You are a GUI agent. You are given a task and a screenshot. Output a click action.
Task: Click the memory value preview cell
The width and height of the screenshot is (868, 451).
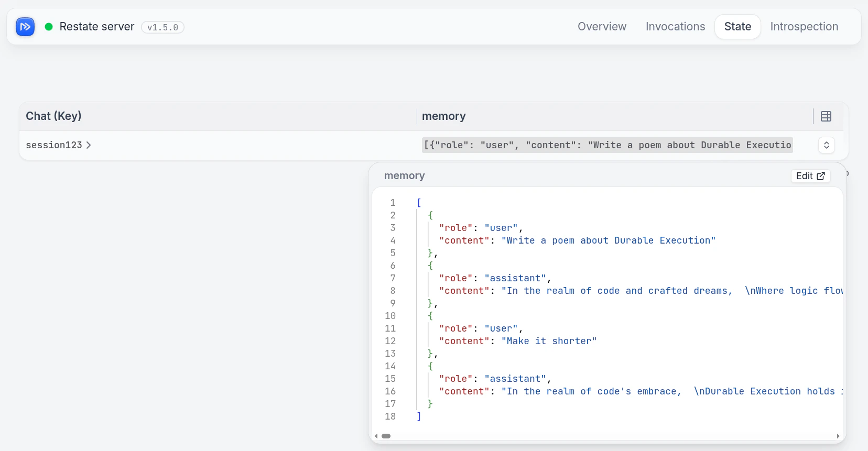[607, 145]
